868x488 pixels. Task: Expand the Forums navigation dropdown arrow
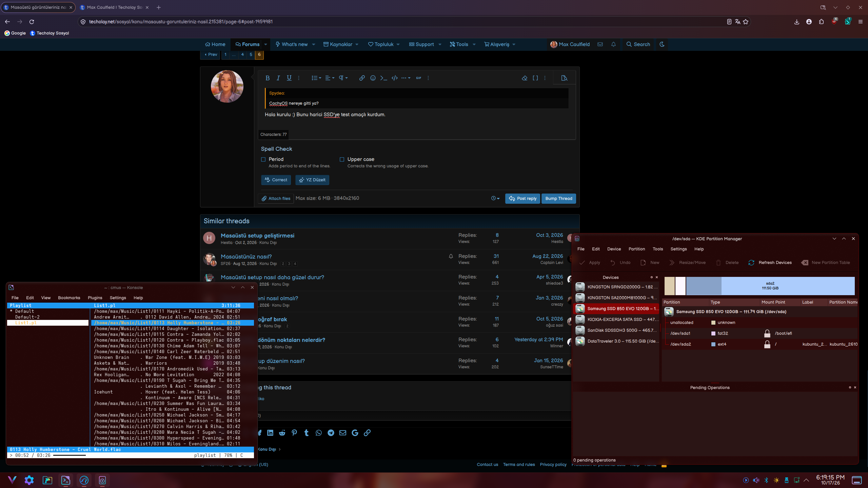(x=265, y=44)
